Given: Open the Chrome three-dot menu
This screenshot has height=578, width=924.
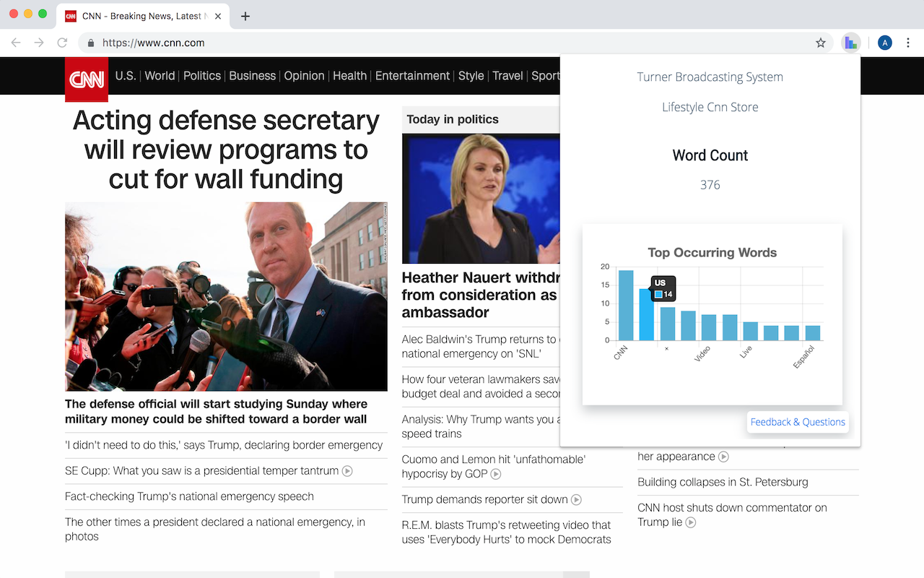Looking at the screenshot, I should tap(908, 43).
